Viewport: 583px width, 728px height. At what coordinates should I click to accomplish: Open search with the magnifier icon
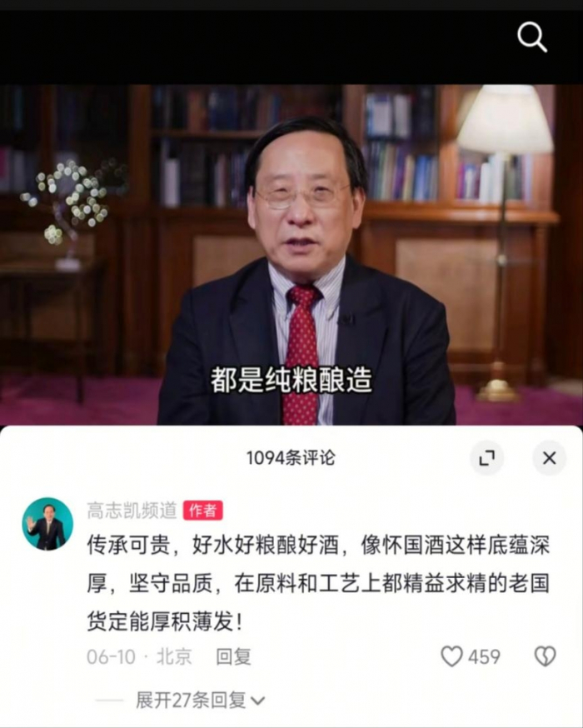coord(532,37)
